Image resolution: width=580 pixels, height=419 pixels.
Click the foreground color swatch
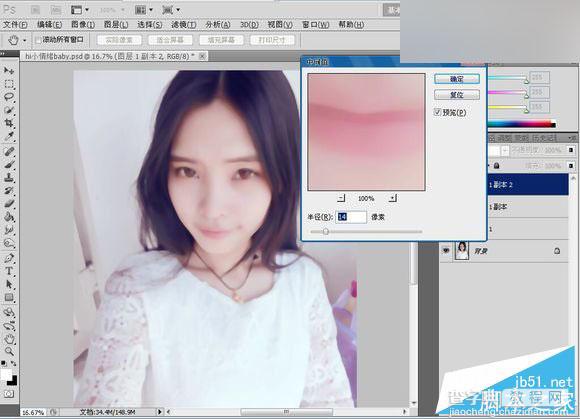pos(6,375)
